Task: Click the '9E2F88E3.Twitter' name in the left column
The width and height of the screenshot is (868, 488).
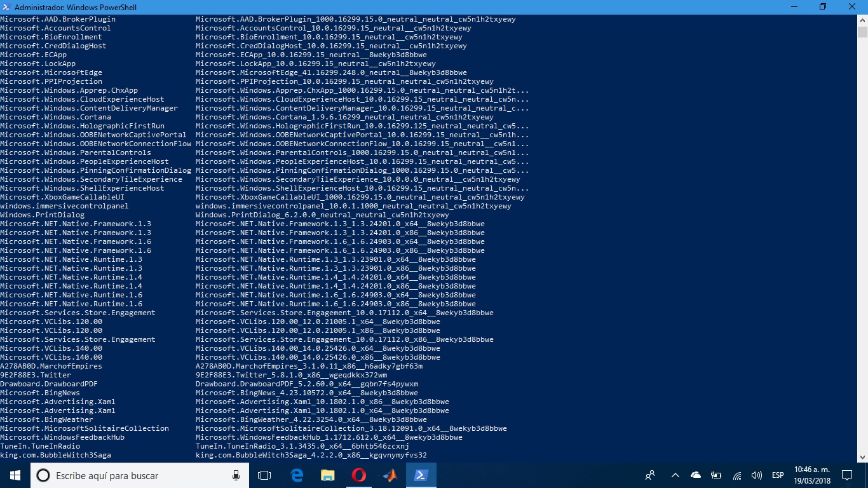Action: (36, 375)
